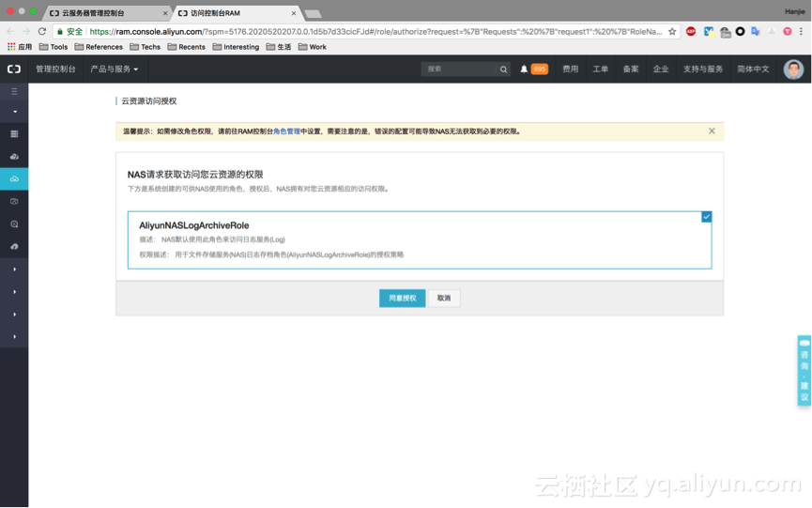Viewport: 812px width, 508px height.
Task: Collapse the sidebar section with the down caret
Action: coord(14,112)
